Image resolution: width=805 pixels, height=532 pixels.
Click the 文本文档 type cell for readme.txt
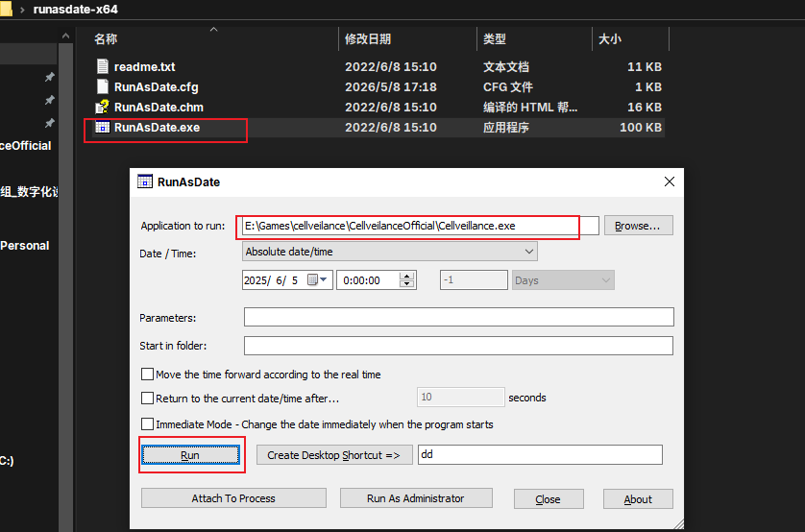pos(505,66)
